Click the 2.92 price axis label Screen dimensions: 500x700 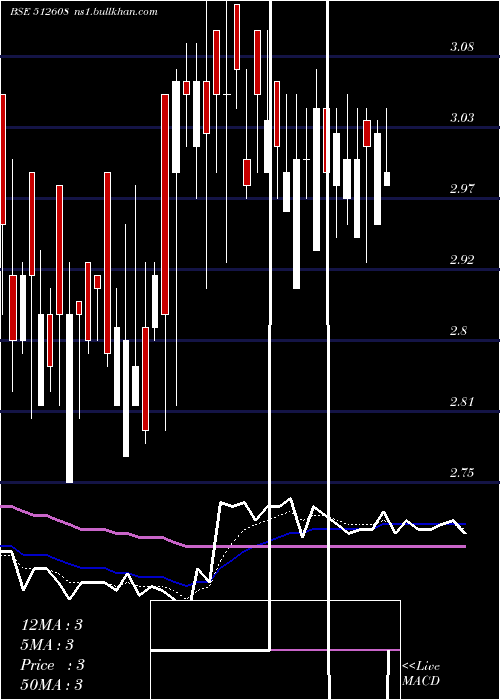pos(462,259)
